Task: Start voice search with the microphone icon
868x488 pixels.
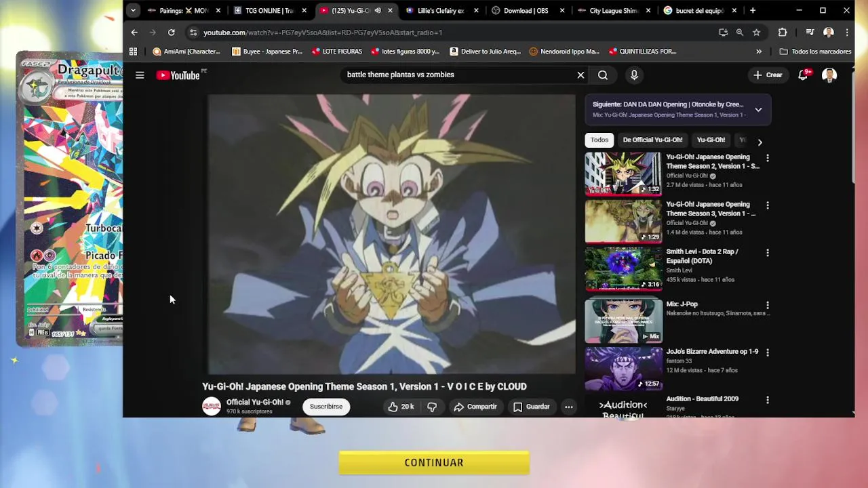Action: pos(634,75)
